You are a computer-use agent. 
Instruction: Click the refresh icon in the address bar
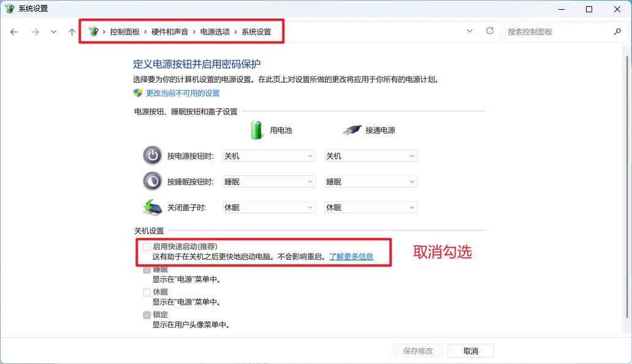click(x=490, y=31)
